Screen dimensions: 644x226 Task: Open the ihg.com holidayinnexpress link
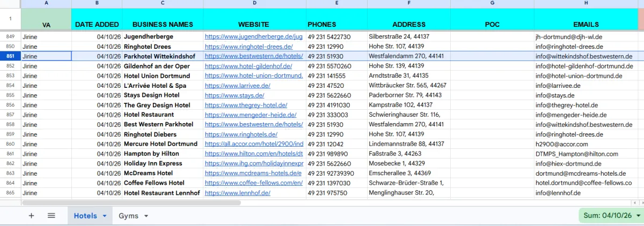click(254, 163)
